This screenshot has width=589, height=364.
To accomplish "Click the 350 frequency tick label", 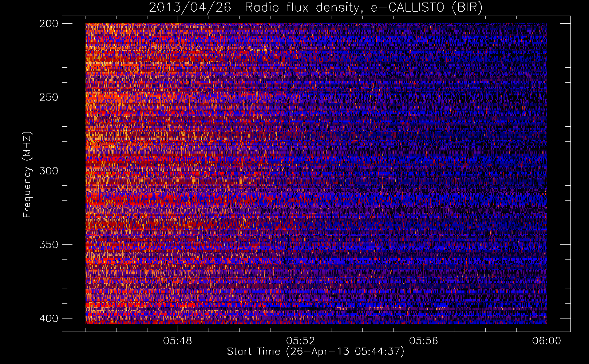I will point(48,245).
